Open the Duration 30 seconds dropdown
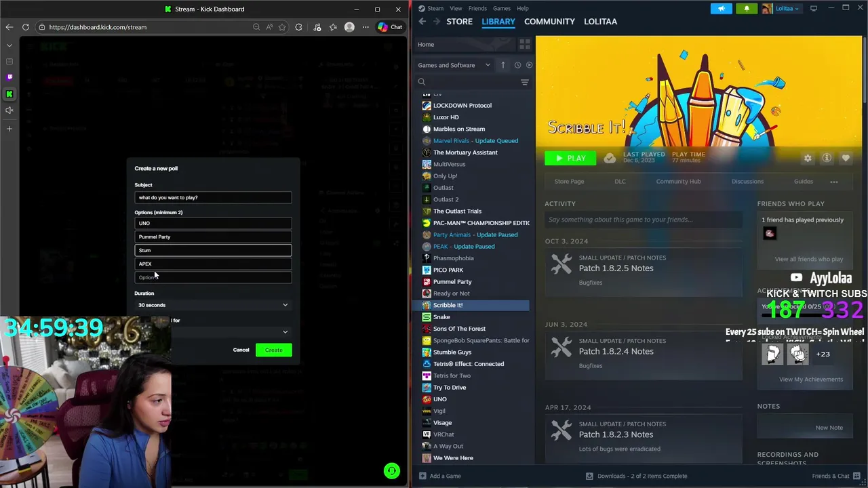This screenshot has width=868, height=488. click(x=213, y=305)
